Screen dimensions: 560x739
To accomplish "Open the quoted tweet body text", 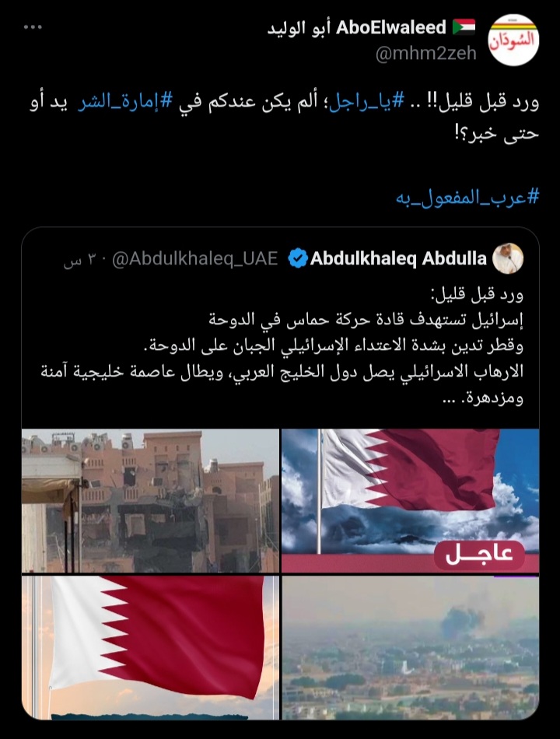I will tap(282, 346).
